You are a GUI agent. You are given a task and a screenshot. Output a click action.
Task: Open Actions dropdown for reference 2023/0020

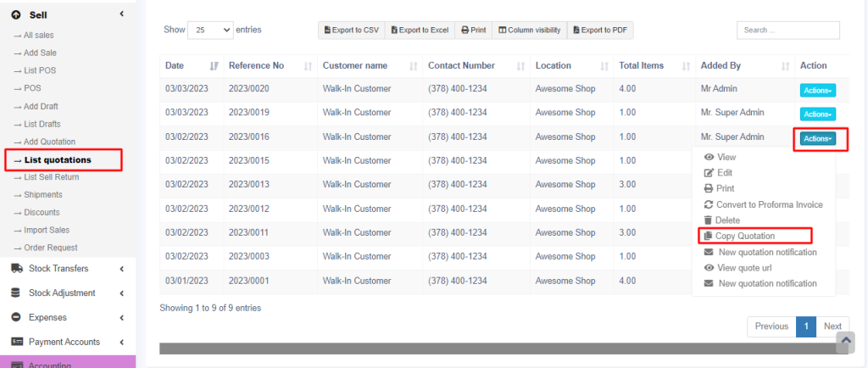(817, 90)
